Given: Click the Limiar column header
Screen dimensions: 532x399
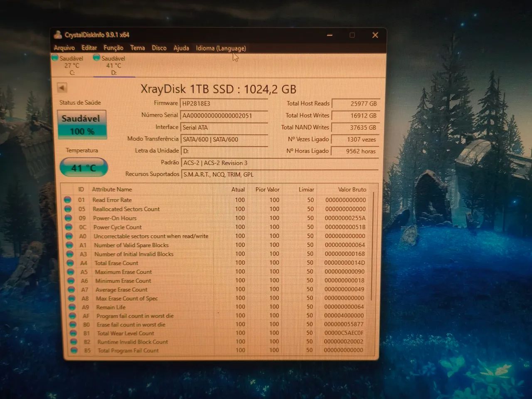Looking at the screenshot, I should click(306, 190).
